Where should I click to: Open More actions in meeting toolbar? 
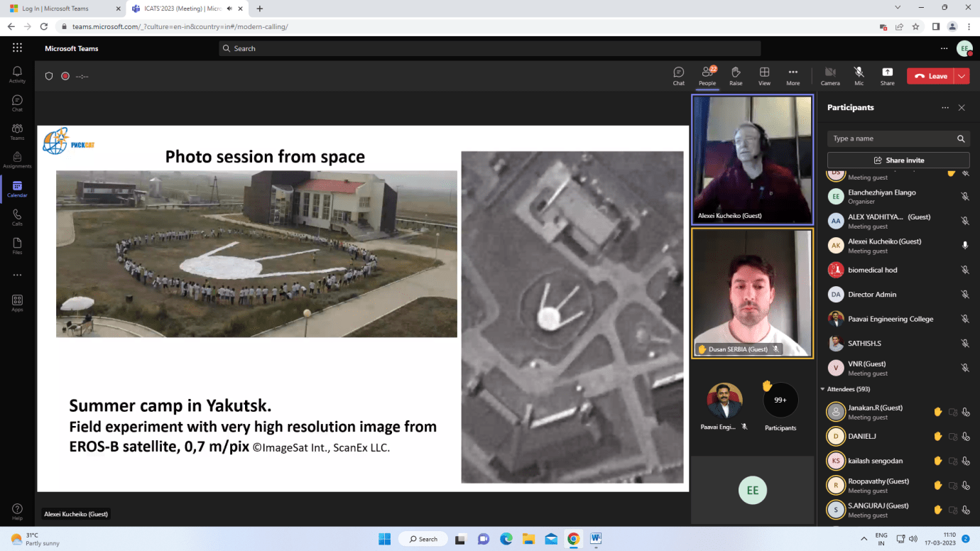(793, 75)
